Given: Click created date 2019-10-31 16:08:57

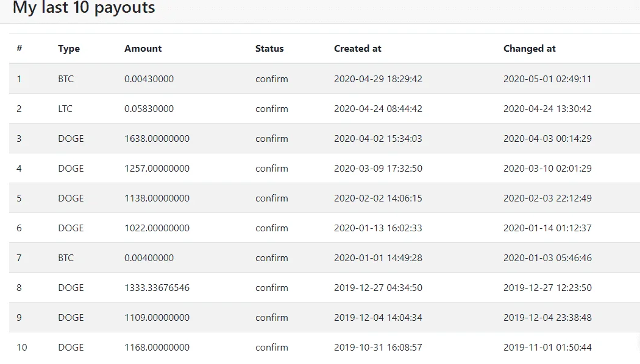Looking at the screenshot, I should [x=378, y=348].
